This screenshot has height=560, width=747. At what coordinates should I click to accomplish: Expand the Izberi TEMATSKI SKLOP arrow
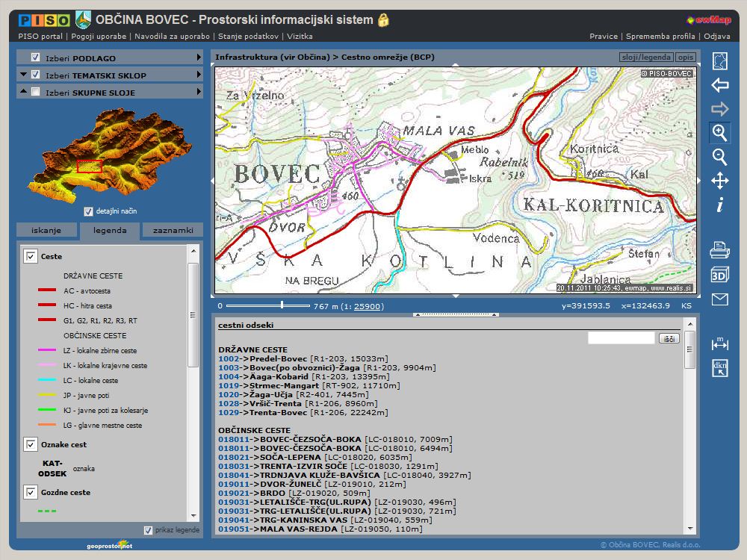pyautogui.click(x=199, y=75)
